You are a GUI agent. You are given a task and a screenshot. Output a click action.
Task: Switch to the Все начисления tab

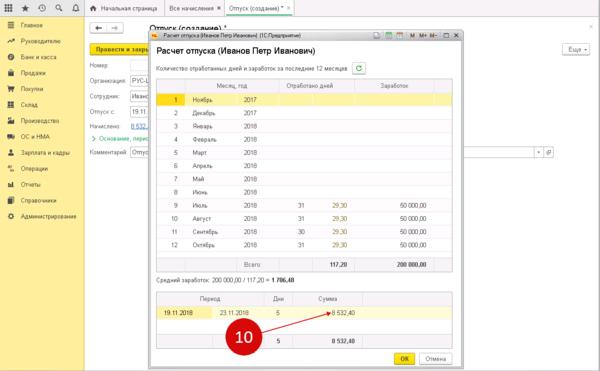pos(191,8)
